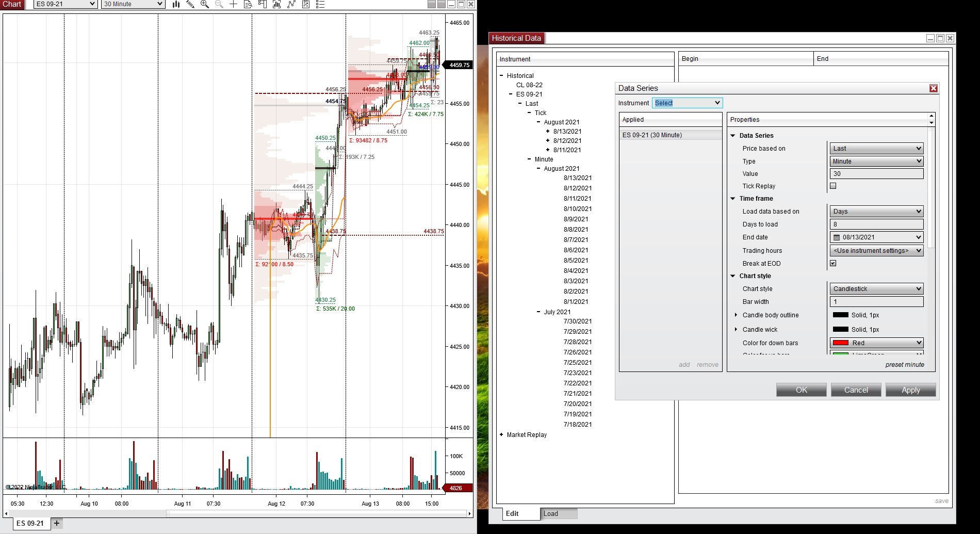Image resolution: width=980 pixels, height=534 pixels.
Task: Click the Bar width input field
Action: coord(877,302)
